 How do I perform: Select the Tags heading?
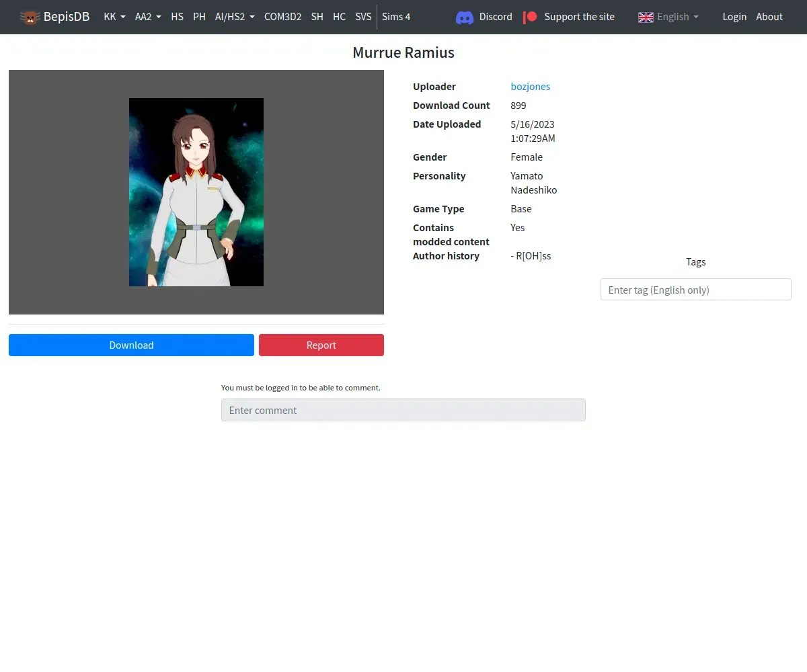[x=696, y=262]
